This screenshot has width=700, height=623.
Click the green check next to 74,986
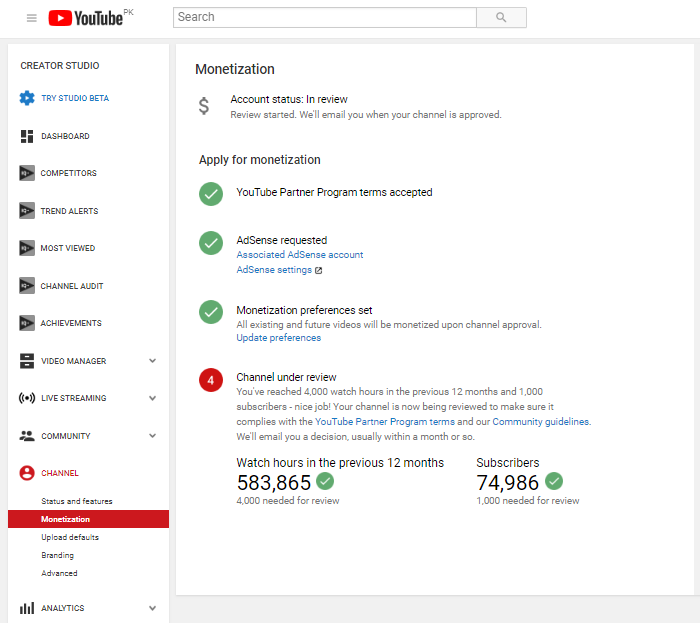554,481
